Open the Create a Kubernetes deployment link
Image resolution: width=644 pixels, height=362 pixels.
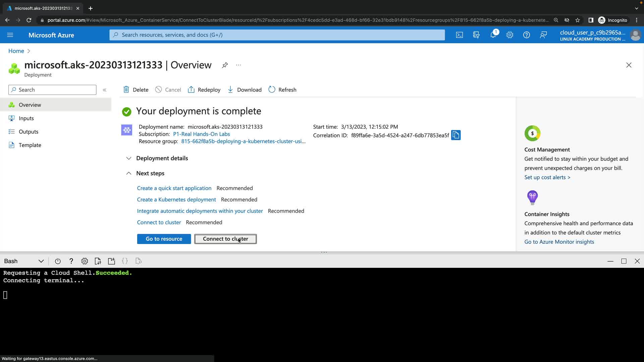coord(176,200)
